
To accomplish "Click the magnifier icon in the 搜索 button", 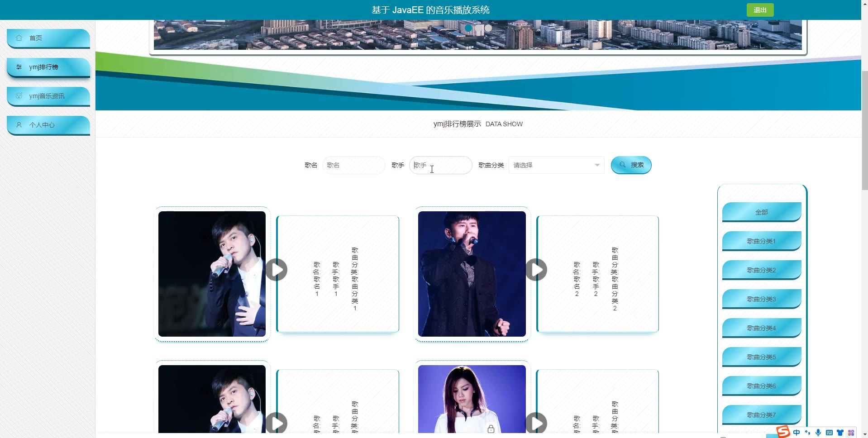I will [x=623, y=165].
